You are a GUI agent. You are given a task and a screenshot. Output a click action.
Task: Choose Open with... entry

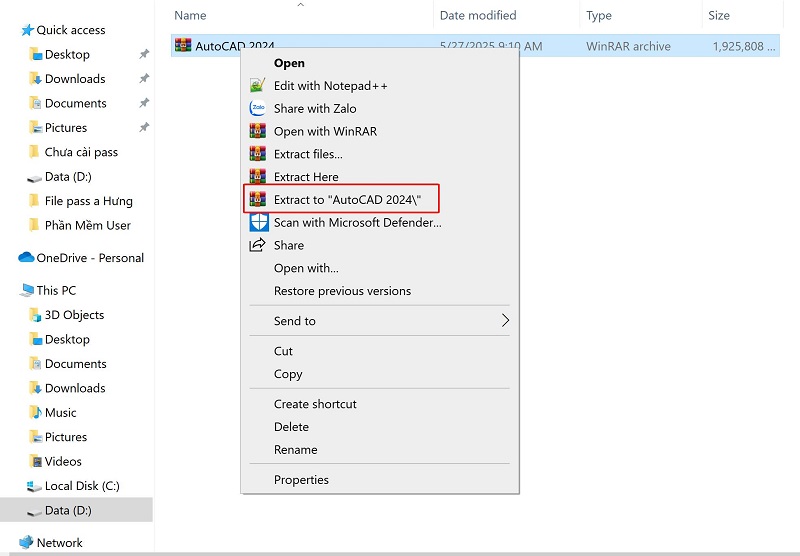pos(306,268)
